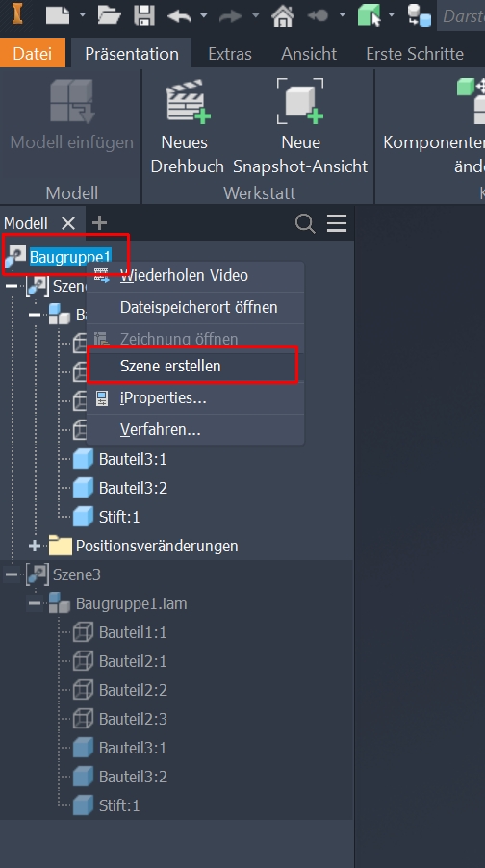Image resolution: width=485 pixels, height=868 pixels.
Task: Collapse the Szene3 tree node
Action: point(12,574)
